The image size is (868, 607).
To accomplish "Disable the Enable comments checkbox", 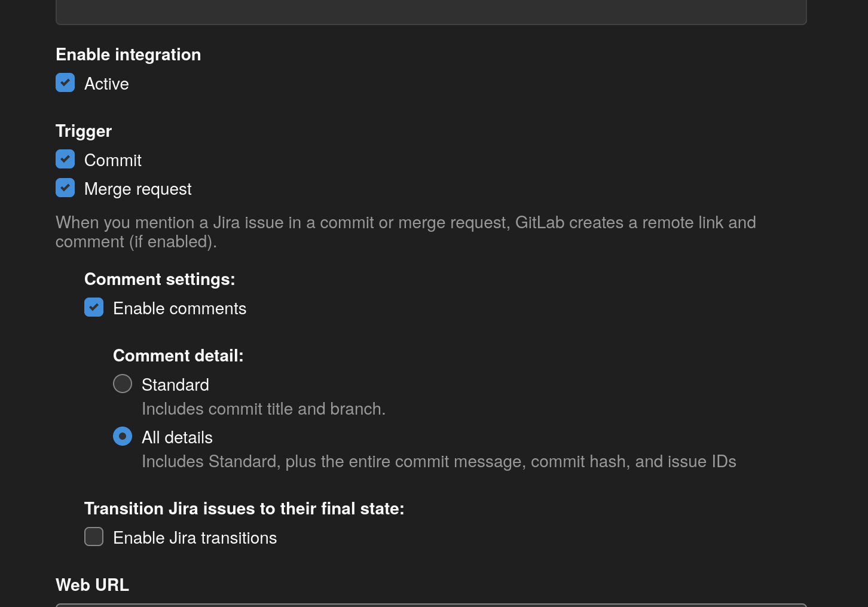I will (94, 307).
